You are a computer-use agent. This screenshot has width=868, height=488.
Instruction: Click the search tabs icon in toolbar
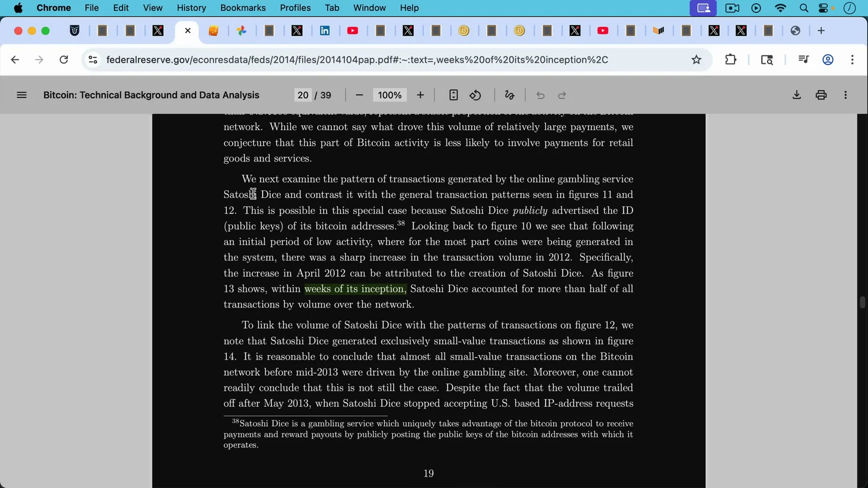click(767, 60)
